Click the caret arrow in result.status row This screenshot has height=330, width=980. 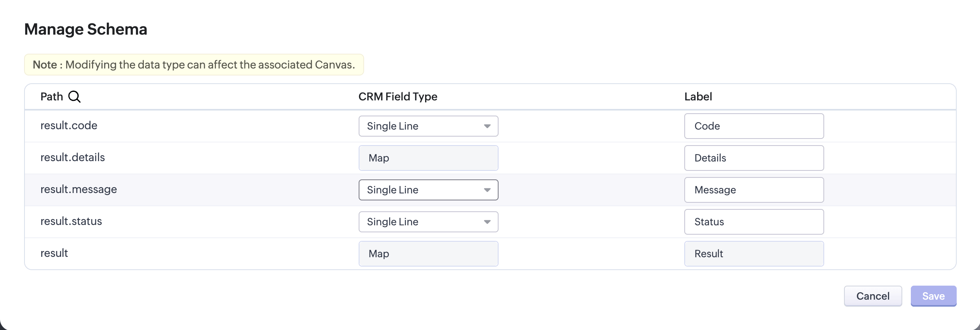pos(487,222)
